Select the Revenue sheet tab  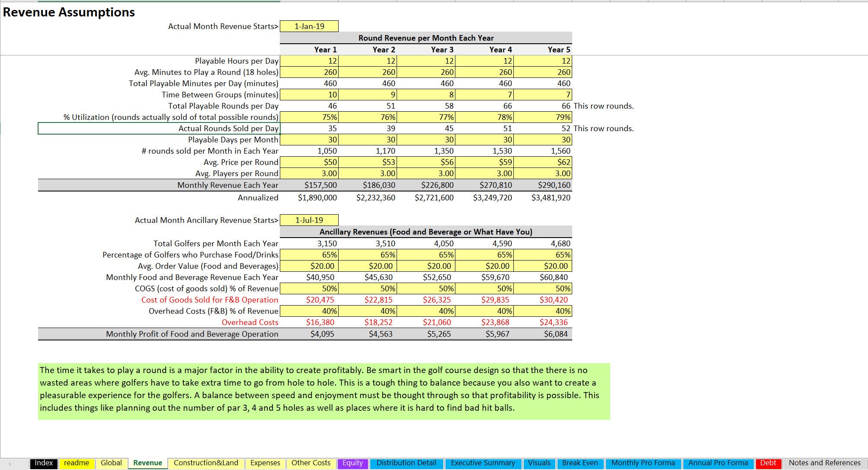[x=147, y=463]
